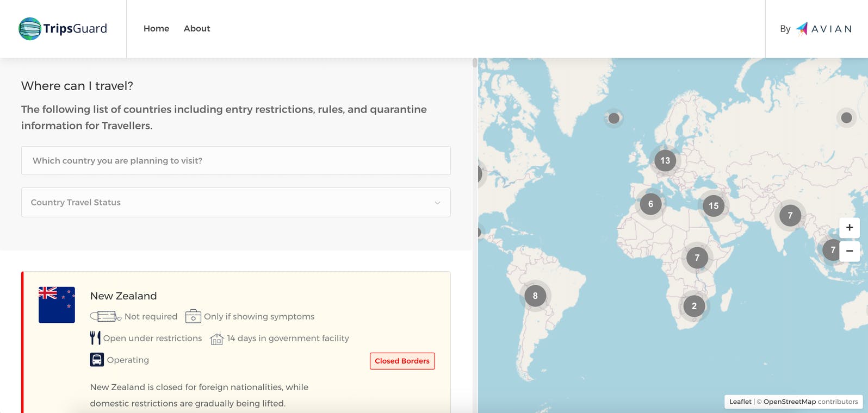The image size is (868, 413).
Task: Click the quarantine house icon
Action: pos(217,339)
